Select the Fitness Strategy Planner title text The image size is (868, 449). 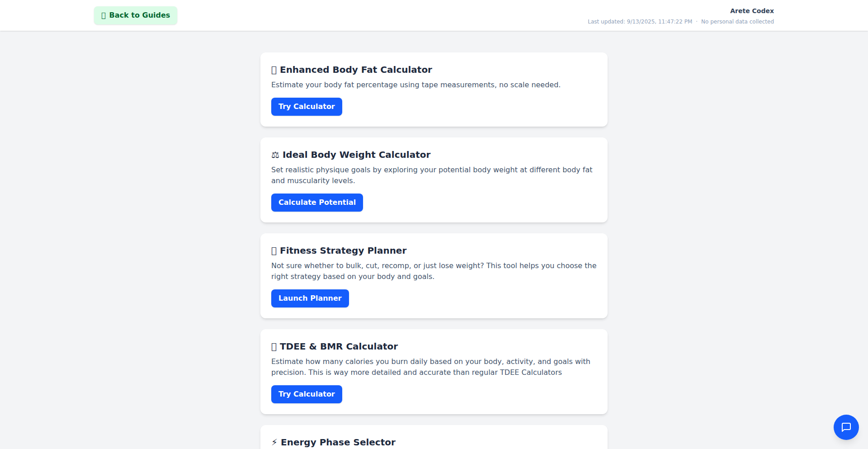pos(343,250)
